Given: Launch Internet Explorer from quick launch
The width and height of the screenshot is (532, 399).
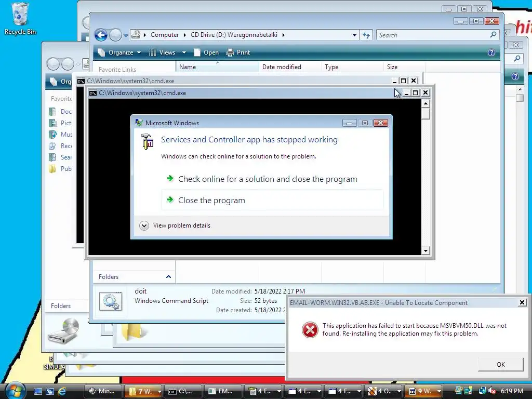Looking at the screenshot, I should click(x=62, y=391).
